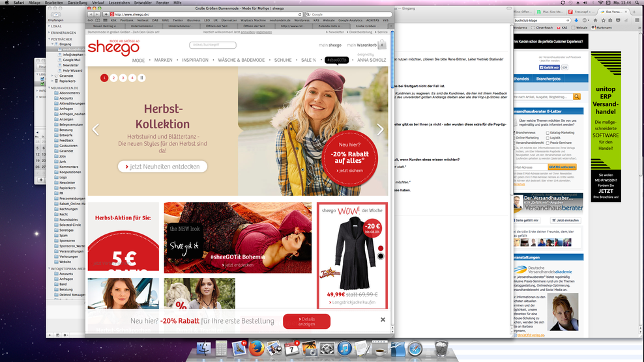Expand LOKAL section in Mail sidebar
The image size is (644, 362).
[x=49, y=26]
